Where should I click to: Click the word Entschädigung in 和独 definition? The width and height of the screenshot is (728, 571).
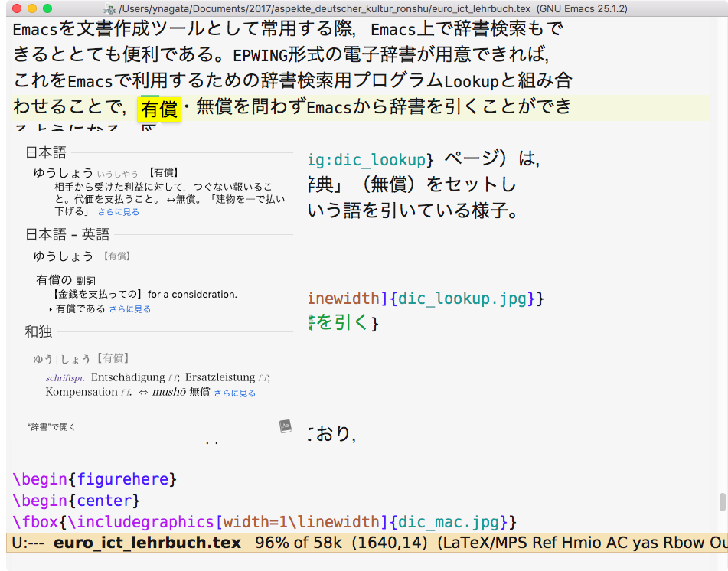pyautogui.click(x=128, y=377)
